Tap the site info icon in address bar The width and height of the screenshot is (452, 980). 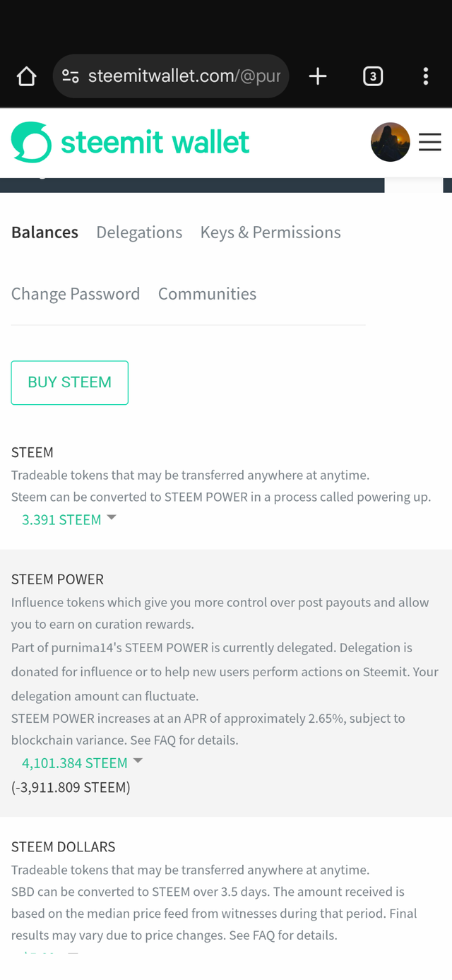[70, 76]
